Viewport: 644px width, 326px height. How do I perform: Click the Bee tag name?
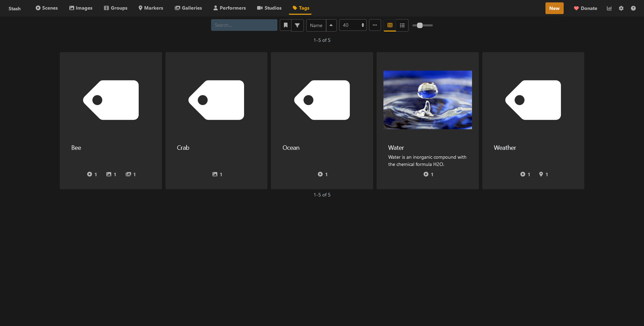(76, 148)
